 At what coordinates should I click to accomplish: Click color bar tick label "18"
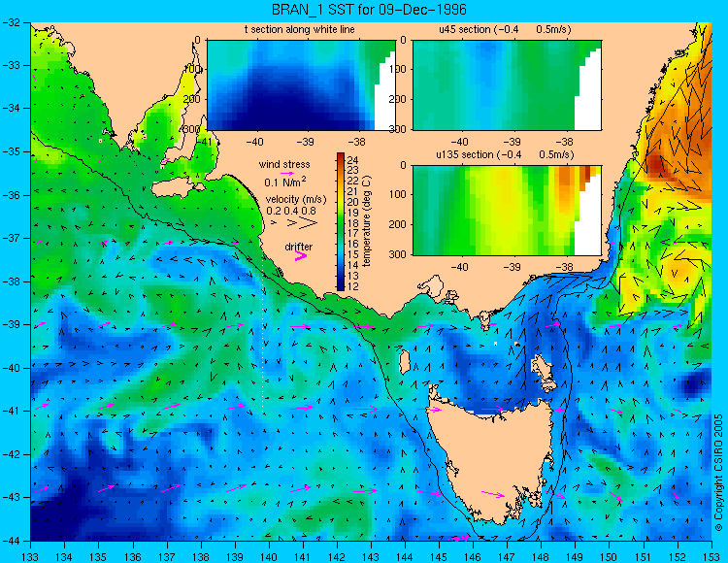point(352,223)
